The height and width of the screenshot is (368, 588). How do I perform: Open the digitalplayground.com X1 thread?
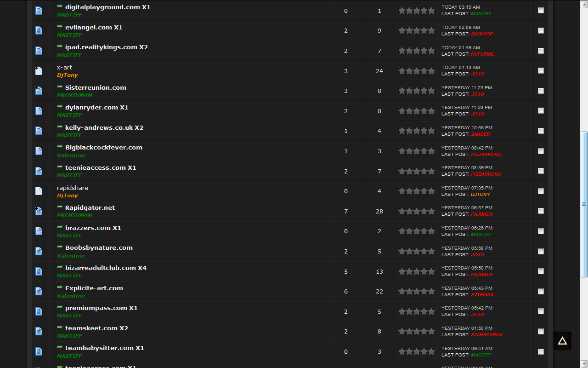[107, 7]
